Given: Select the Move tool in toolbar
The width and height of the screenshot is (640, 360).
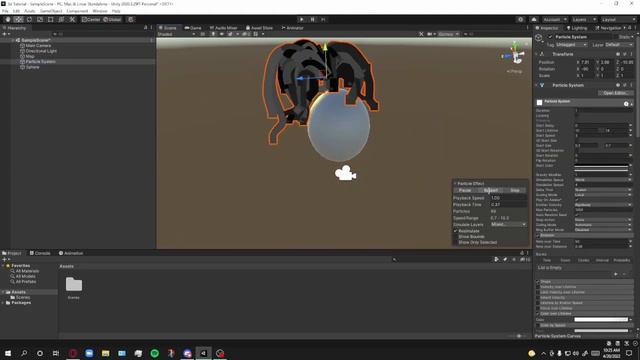Looking at the screenshot, I should click(x=18, y=19).
